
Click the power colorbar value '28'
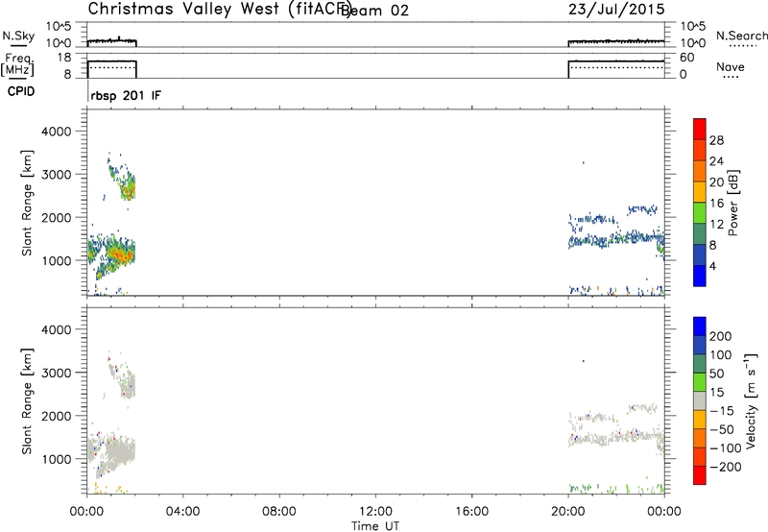(716, 140)
